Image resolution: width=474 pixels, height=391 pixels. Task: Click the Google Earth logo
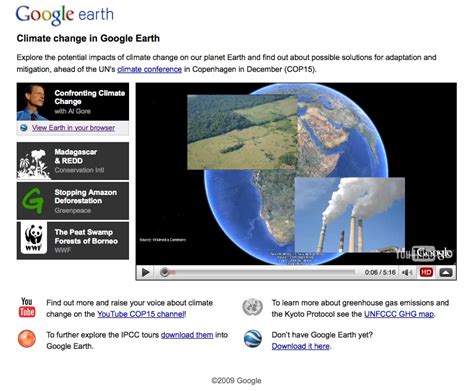coord(65,15)
